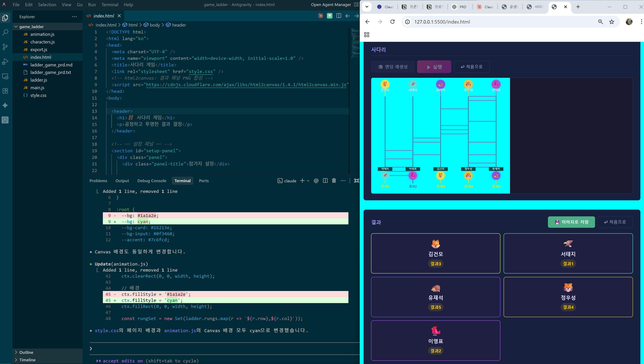
Task: Toggle the maximize terminal panel button
Action: 356,181
